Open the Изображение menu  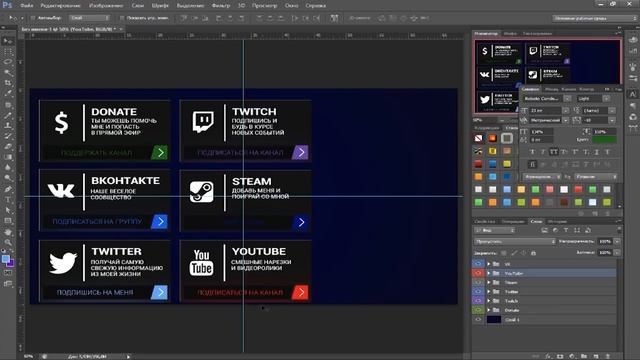[105, 6]
